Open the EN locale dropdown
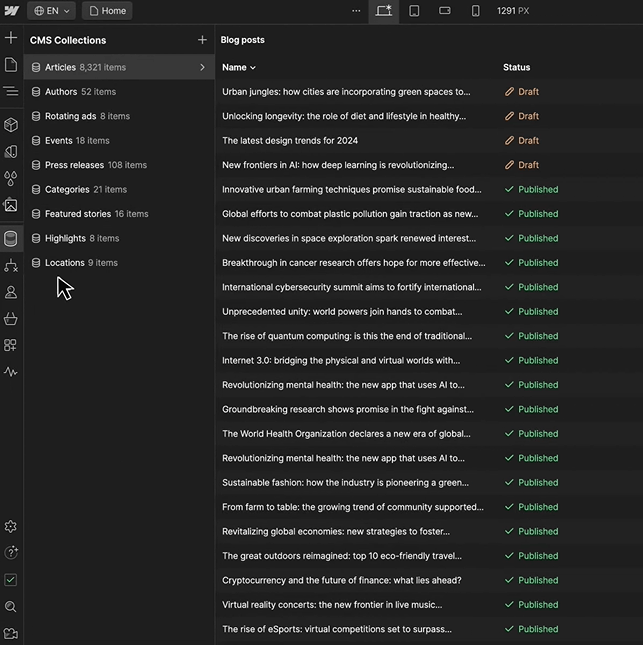643x645 pixels. coord(51,11)
